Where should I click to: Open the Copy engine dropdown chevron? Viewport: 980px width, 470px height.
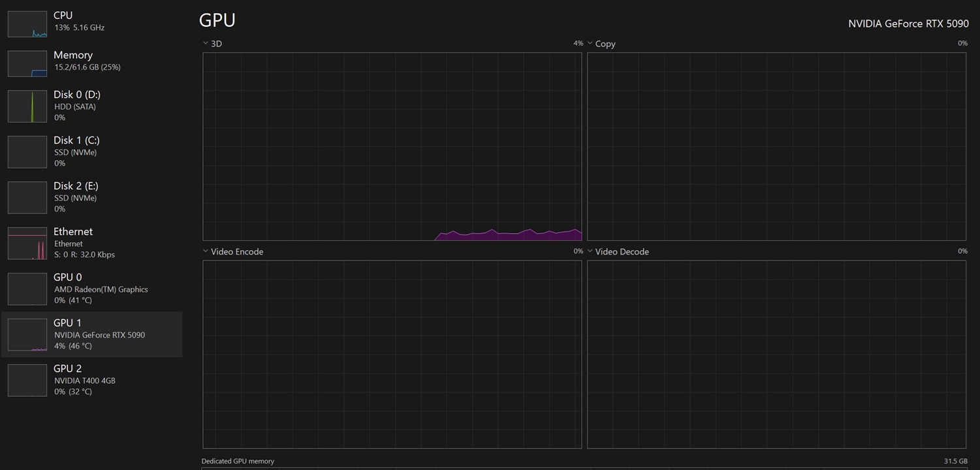(x=590, y=43)
